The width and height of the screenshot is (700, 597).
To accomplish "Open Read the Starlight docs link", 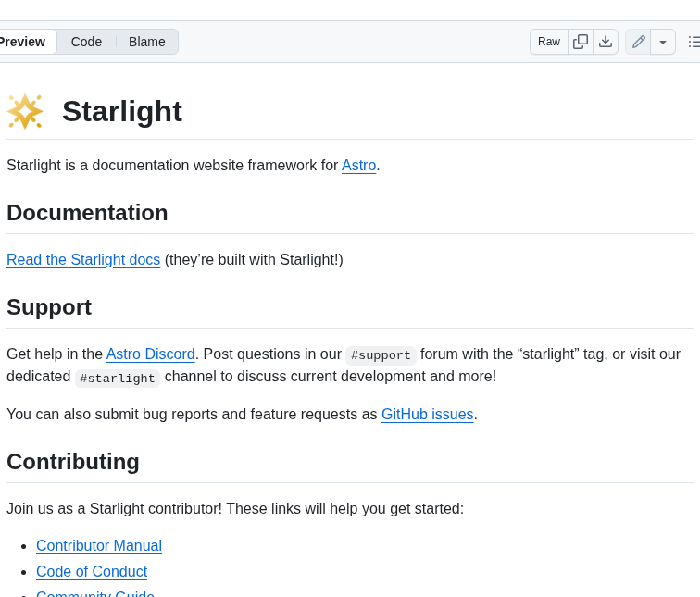I will pyautogui.click(x=83, y=260).
